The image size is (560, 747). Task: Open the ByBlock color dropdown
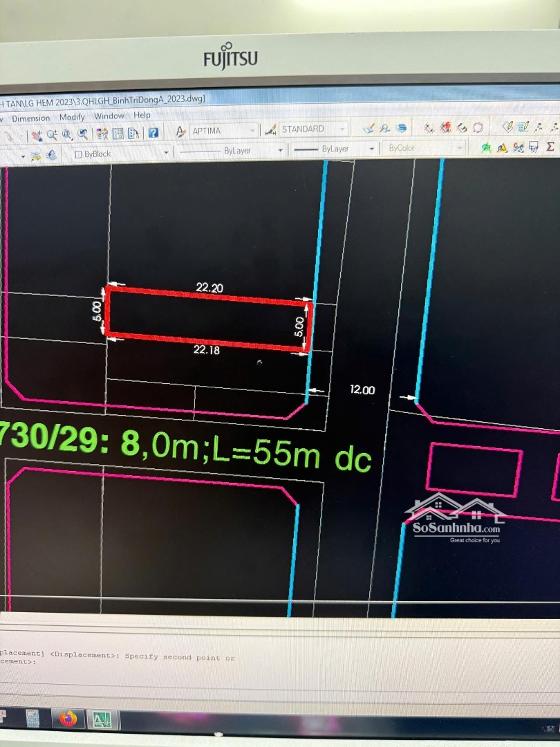pos(121,154)
